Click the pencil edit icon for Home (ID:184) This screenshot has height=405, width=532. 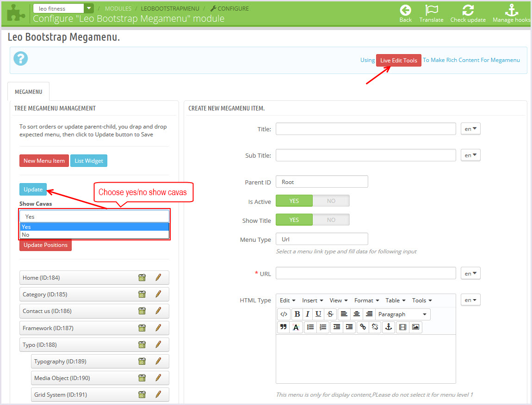coord(159,277)
